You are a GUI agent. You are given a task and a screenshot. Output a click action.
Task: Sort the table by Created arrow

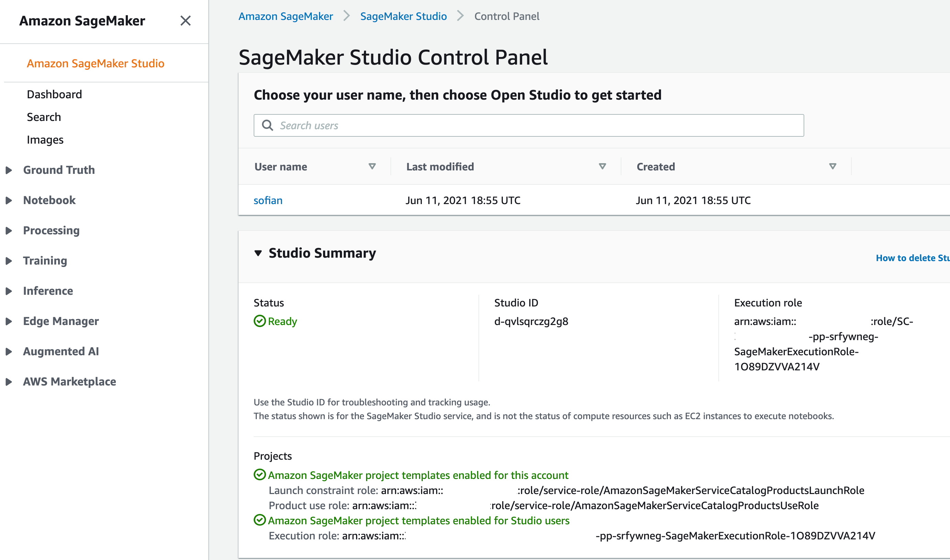832,166
